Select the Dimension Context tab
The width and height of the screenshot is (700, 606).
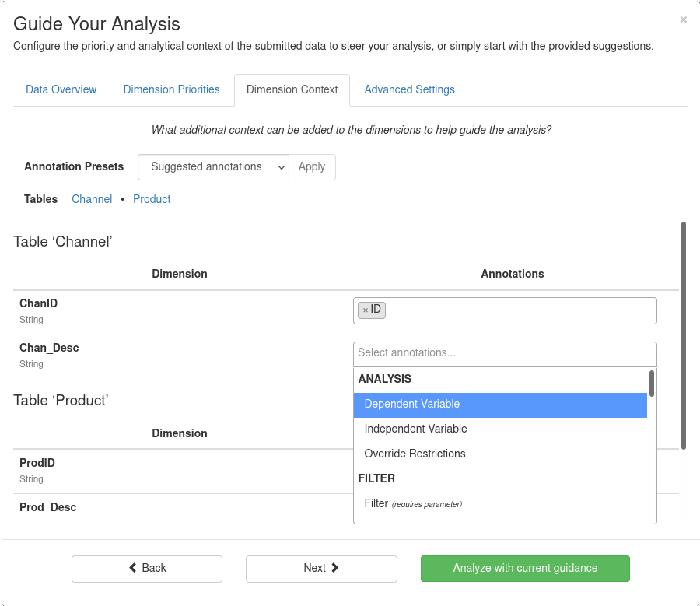click(x=292, y=89)
